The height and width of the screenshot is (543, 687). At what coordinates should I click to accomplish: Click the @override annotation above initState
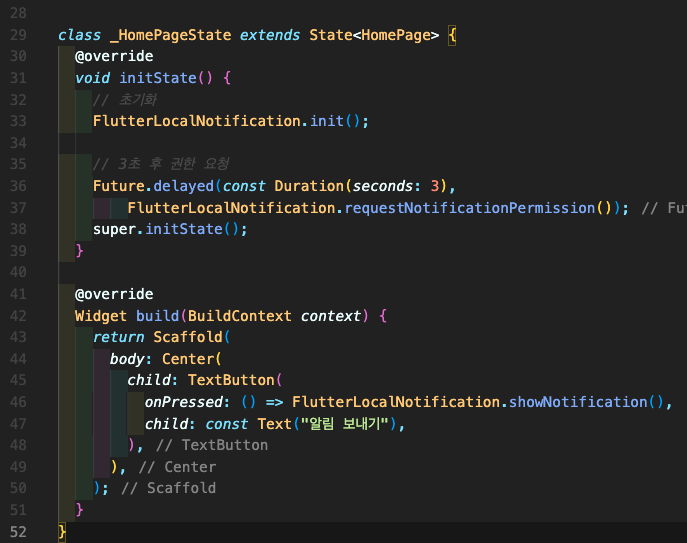point(114,57)
